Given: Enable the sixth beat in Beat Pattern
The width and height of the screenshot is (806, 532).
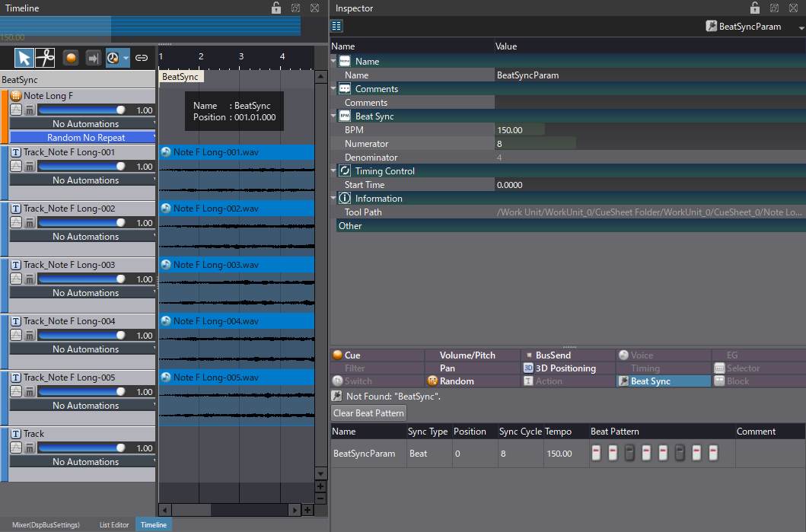Looking at the screenshot, I should coord(680,453).
